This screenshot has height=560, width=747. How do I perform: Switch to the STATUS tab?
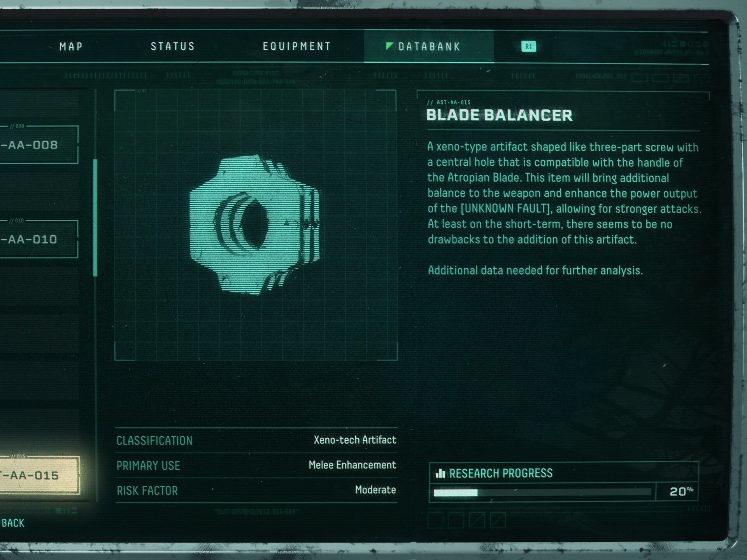coord(173,47)
